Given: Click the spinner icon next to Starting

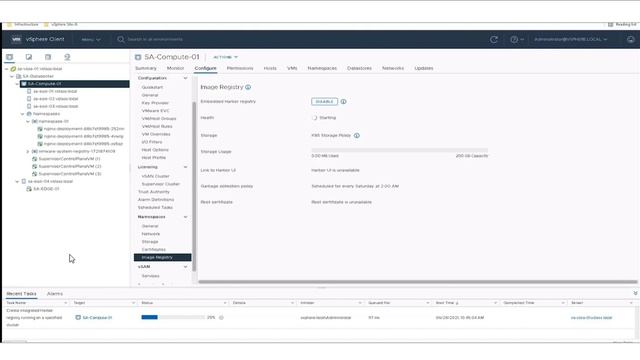Looking at the screenshot, I should [x=314, y=118].
